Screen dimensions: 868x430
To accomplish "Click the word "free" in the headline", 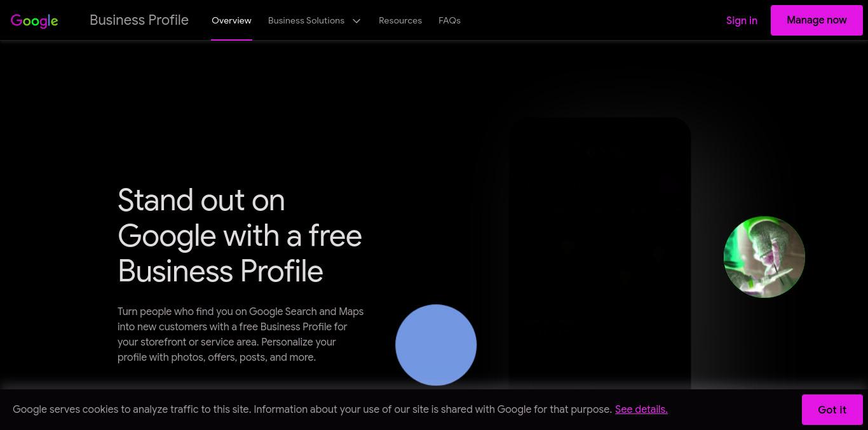I will coord(335,236).
